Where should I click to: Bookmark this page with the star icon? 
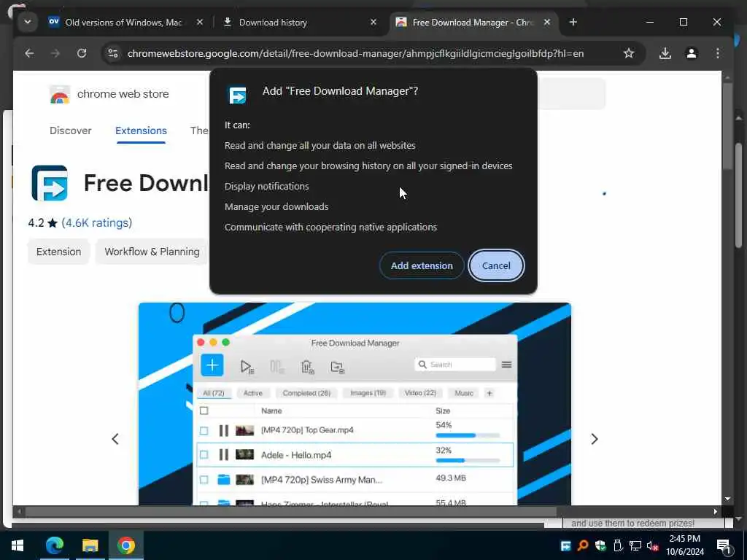click(x=629, y=53)
